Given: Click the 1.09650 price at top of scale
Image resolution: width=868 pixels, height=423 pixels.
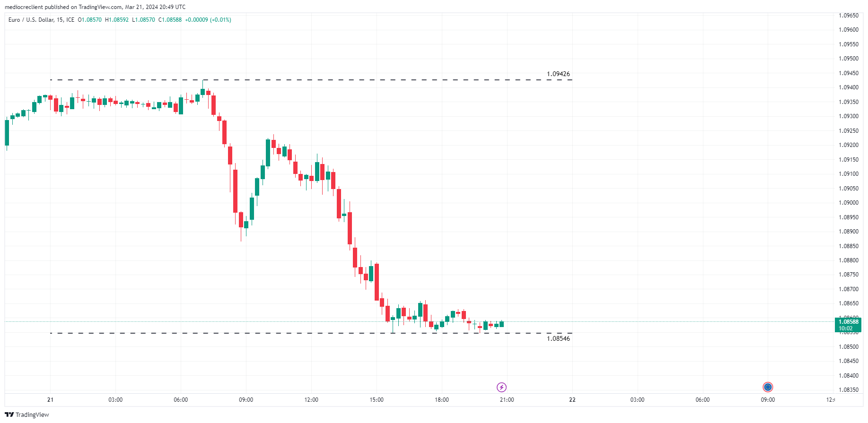Looking at the screenshot, I should pos(848,16).
